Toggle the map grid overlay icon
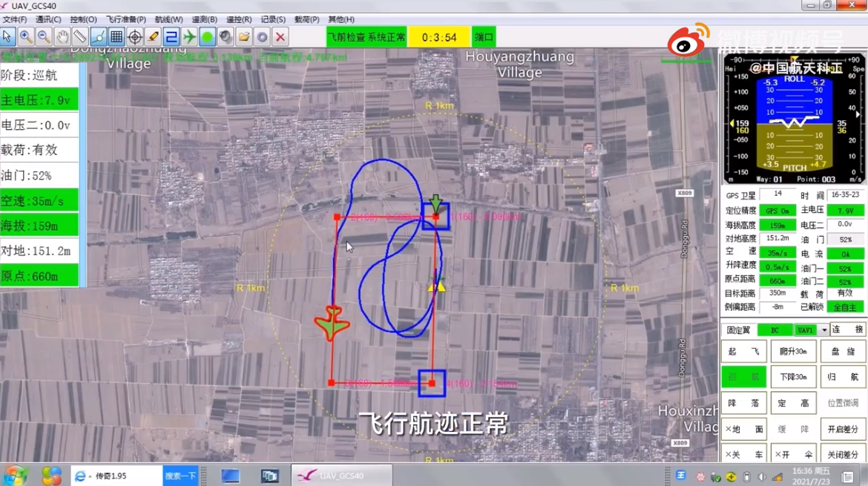This screenshot has height=486, width=868. click(116, 36)
